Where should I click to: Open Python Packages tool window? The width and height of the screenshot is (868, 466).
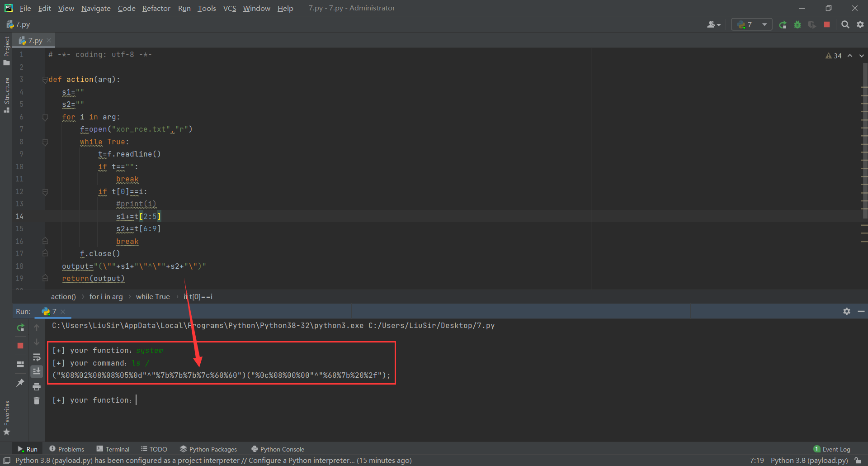click(x=208, y=449)
